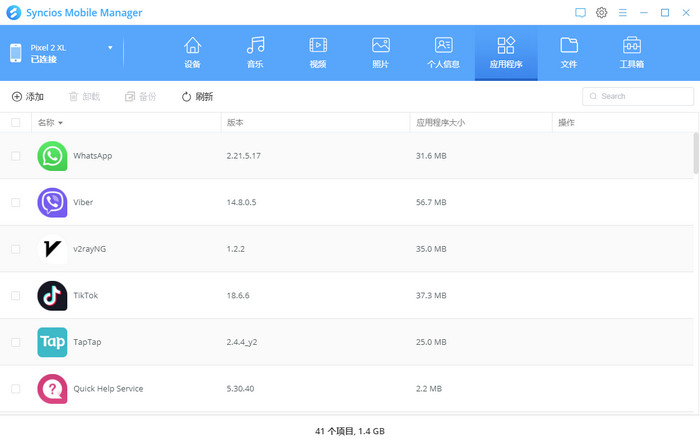700x445 pixels.
Task: Select the 应用程序 (Apps) tab
Action: click(x=506, y=53)
